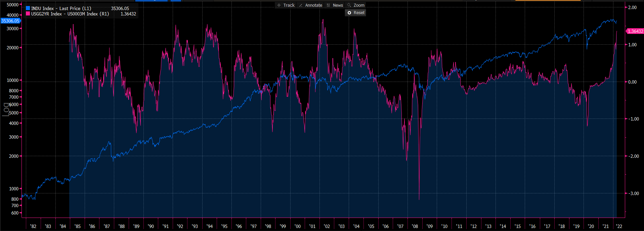Image resolution: width=644 pixels, height=231 pixels.
Task: Click the 10000 label on left price axis
Action: (12, 80)
